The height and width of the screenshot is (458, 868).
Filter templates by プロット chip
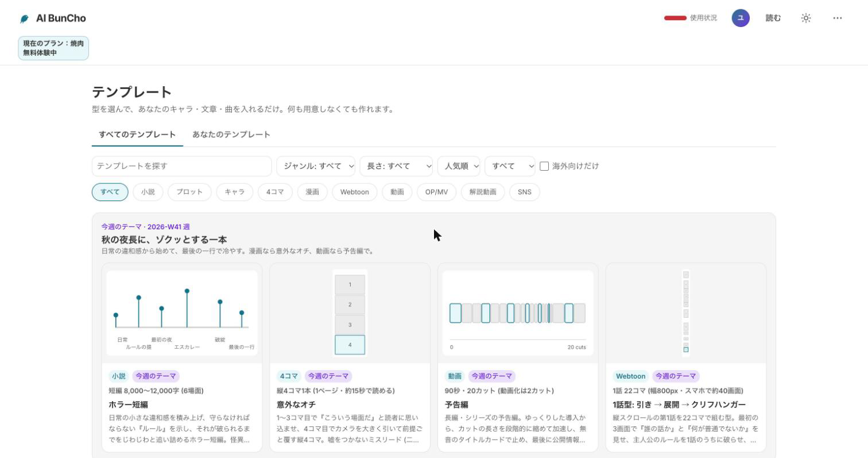click(x=189, y=192)
